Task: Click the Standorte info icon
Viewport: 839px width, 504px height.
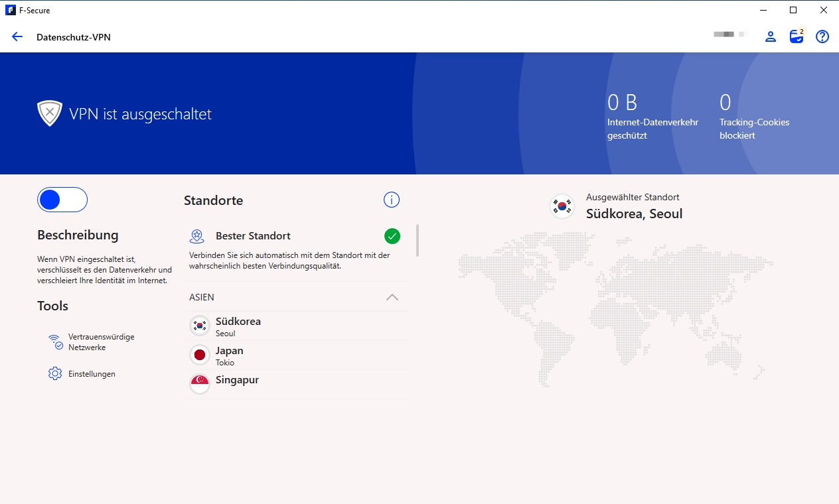Action: (392, 200)
